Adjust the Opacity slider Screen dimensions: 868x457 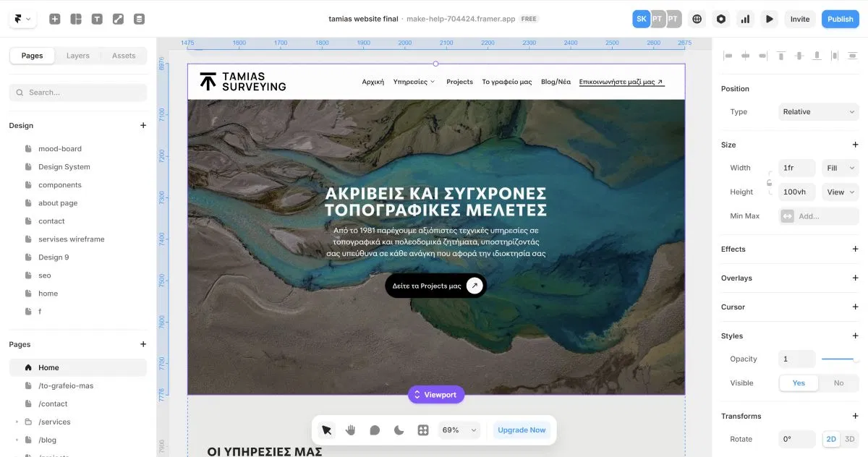tap(840, 359)
